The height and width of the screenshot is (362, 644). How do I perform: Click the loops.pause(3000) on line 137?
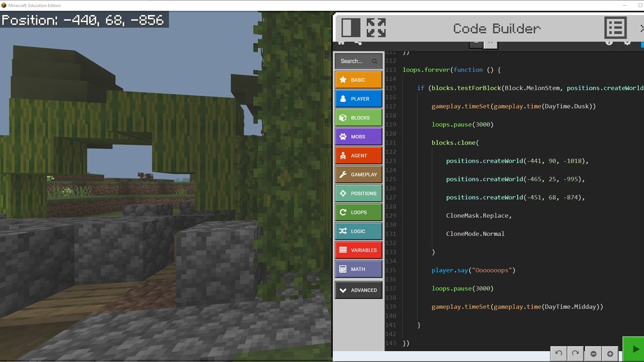[x=462, y=288]
